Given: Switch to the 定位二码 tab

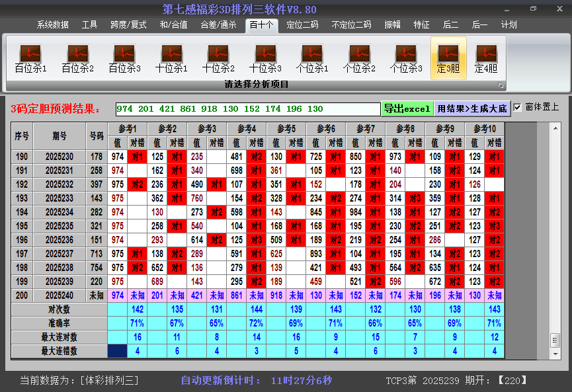Looking at the screenshot, I should tap(302, 25).
